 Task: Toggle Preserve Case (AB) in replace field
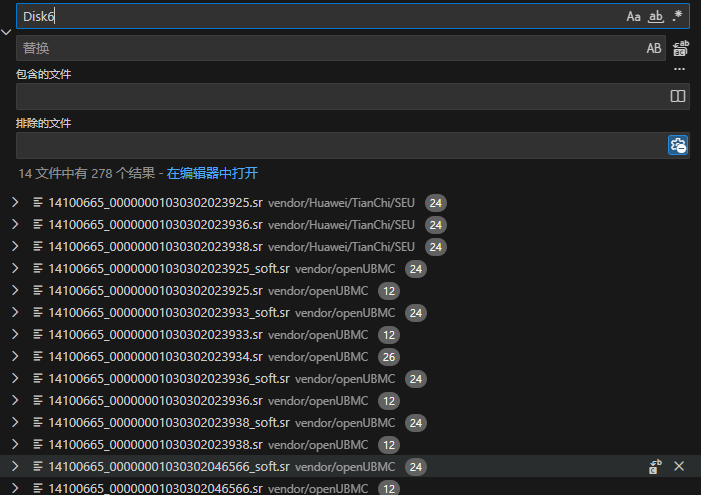pos(654,48)
